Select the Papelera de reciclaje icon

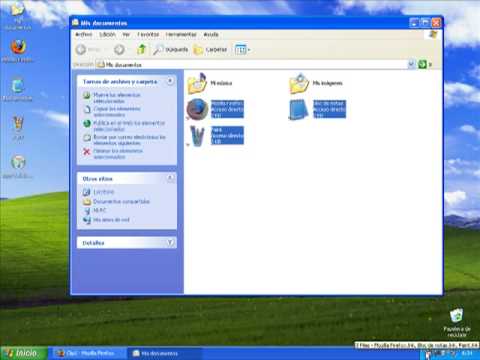point(456,316)
